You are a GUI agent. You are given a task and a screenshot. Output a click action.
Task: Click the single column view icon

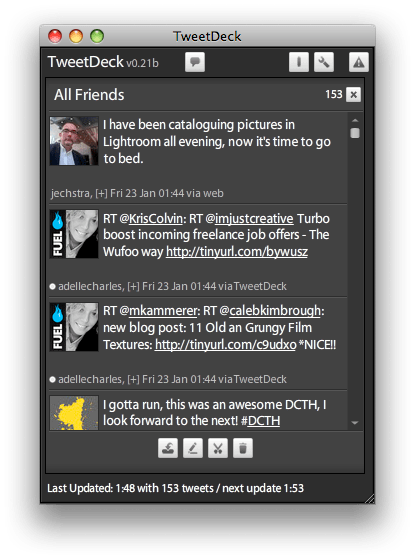tap(298, 62)
